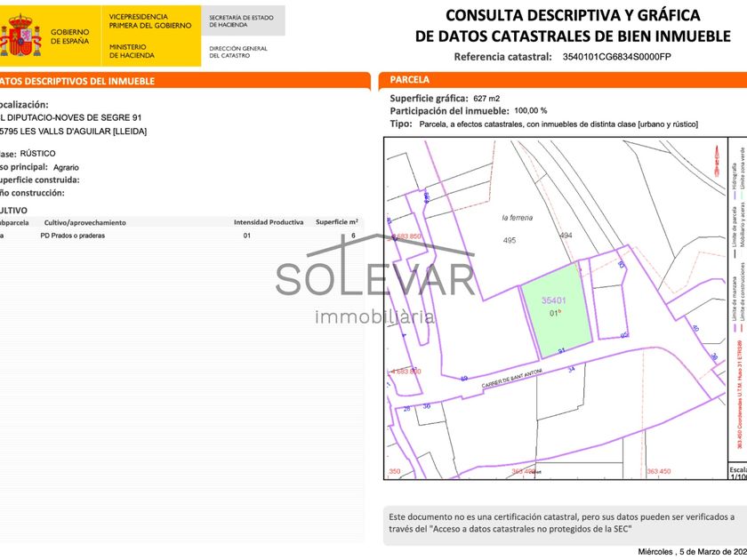This screenshot has width=747, height=560.
Task: Click the red north arrow on the map
Action: point(716,163)
